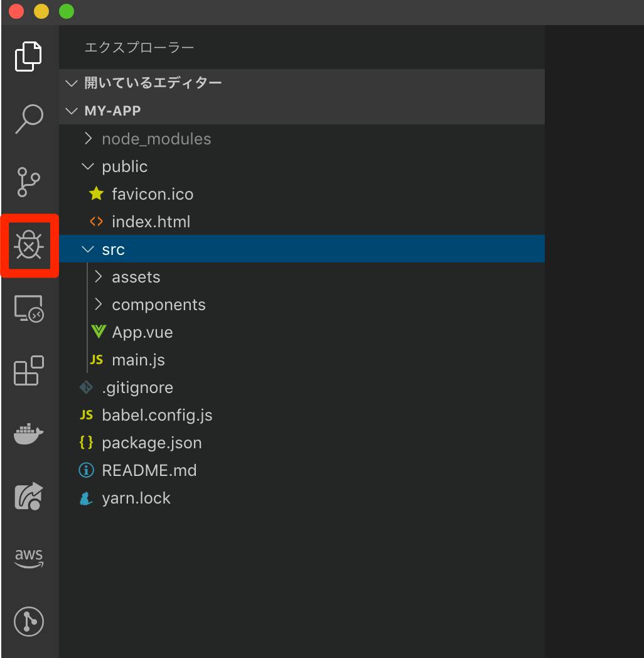
Task: Open .gitignore file
Action: 137,388
